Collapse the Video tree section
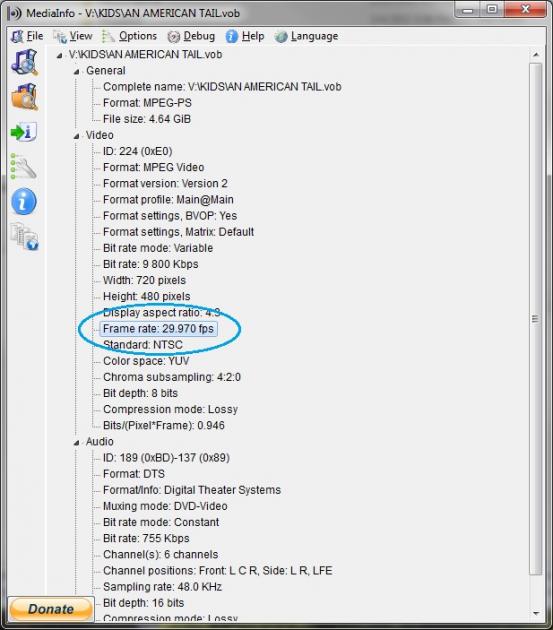 tap(76, 136)
